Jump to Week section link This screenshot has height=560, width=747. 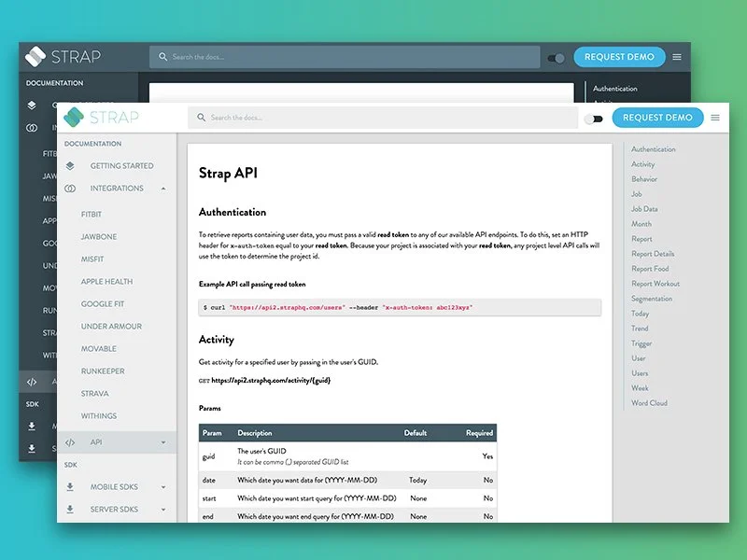(x=640, y=388)
